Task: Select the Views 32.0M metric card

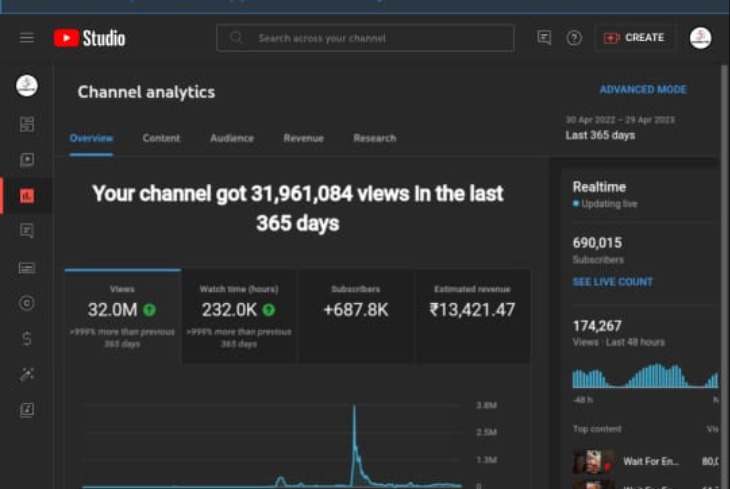Action: point(122,316)
